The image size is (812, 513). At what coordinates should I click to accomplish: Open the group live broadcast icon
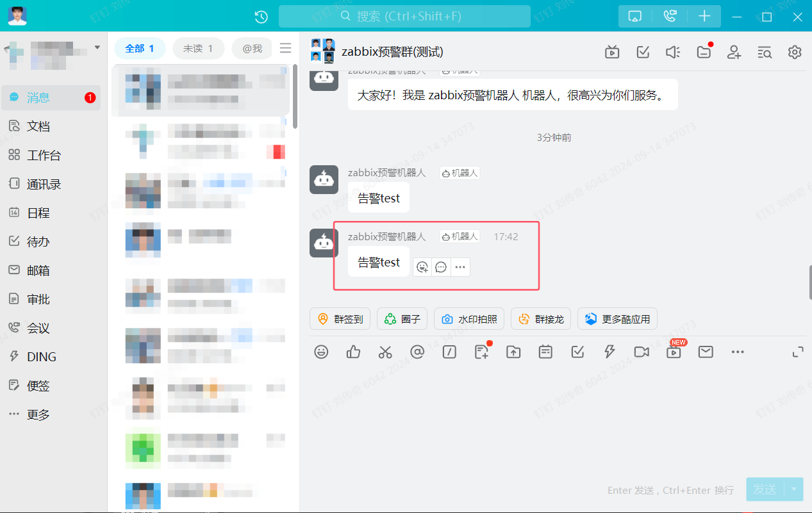612,52
